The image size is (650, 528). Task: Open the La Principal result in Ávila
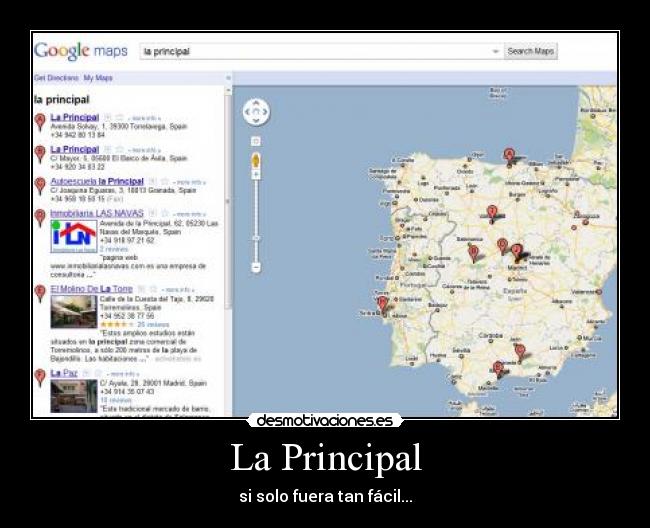tap(75, 149)
